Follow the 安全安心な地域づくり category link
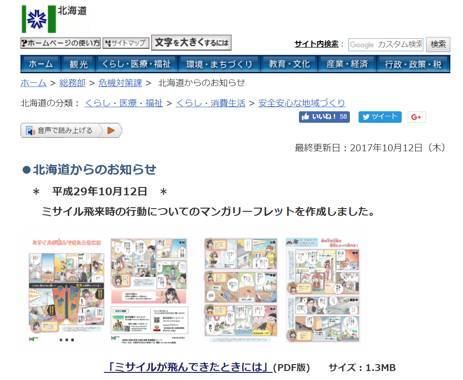Image resolution: width=463 pixels, height=380 pixels. [302, 103]
